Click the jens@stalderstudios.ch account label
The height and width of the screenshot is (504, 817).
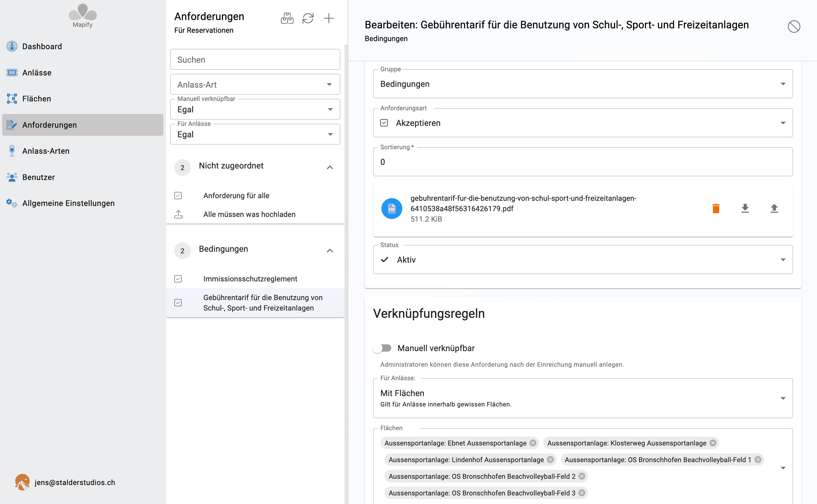[x=75, y=482]
